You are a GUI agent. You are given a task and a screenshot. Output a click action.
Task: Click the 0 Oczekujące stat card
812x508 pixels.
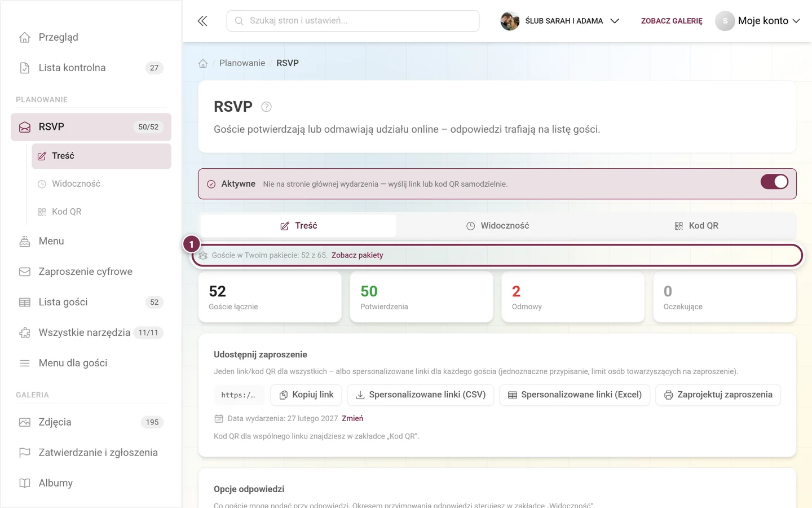[x=725, y=297]
